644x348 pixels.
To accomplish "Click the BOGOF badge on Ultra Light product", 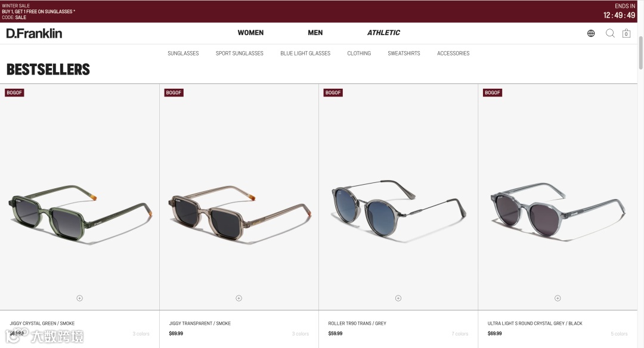I will click(493, 93).
